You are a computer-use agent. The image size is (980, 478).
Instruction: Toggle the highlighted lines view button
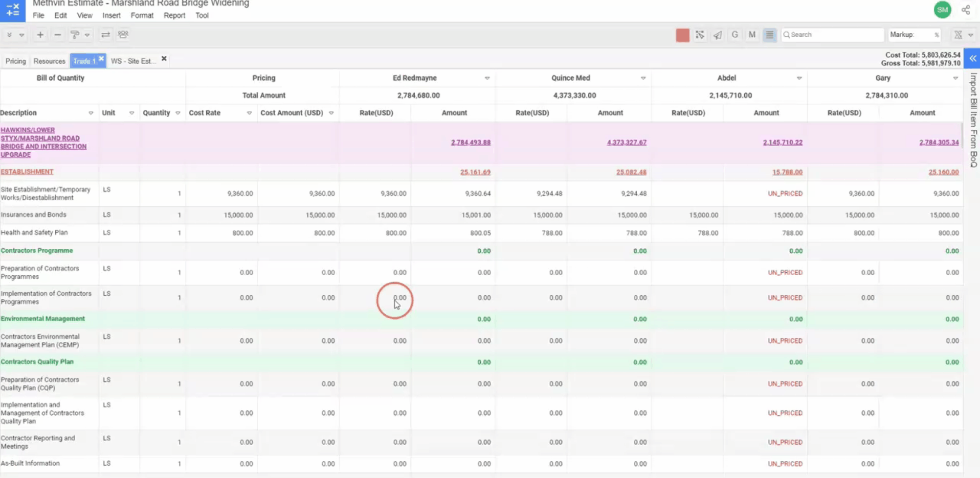click(769, 35)
